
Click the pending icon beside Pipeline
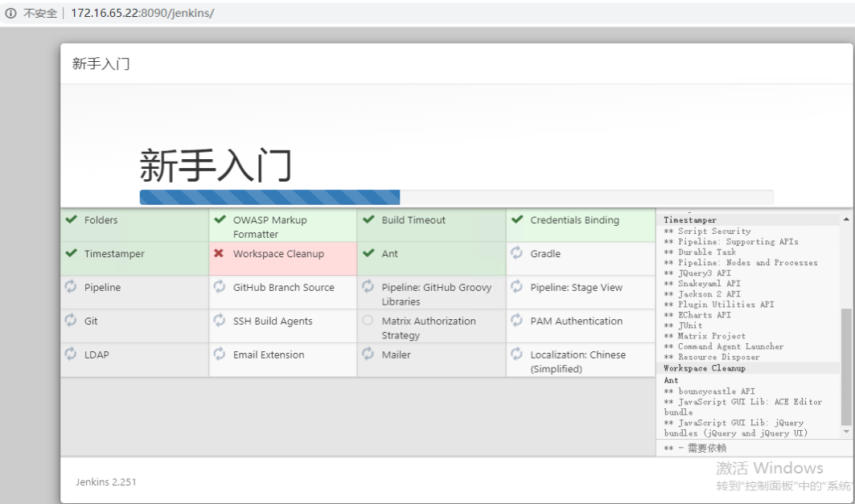70,286
